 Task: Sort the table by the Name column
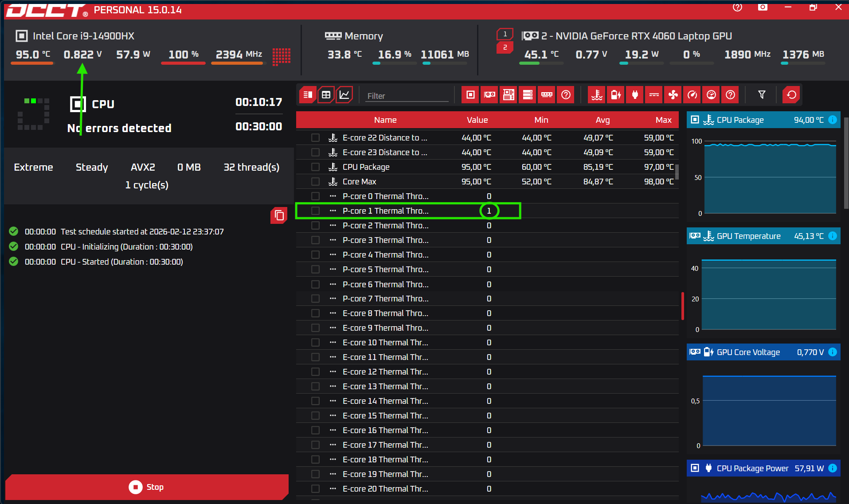(x=385, y=120)
